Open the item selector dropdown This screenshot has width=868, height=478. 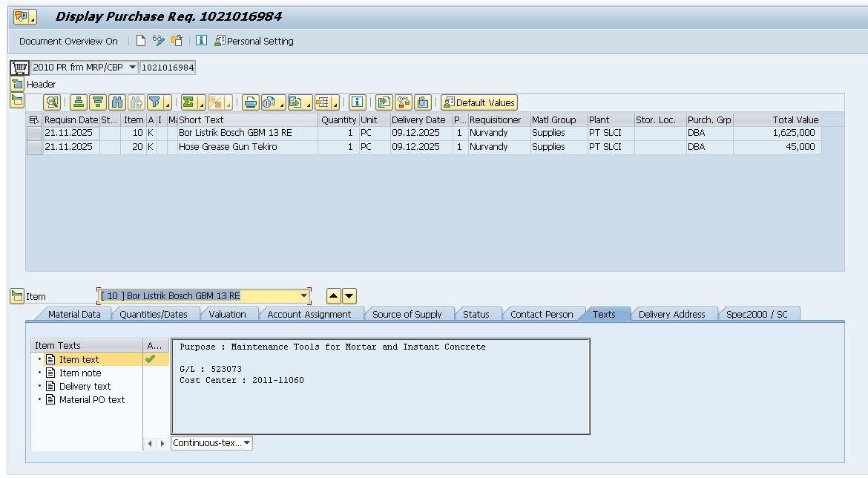303,296
